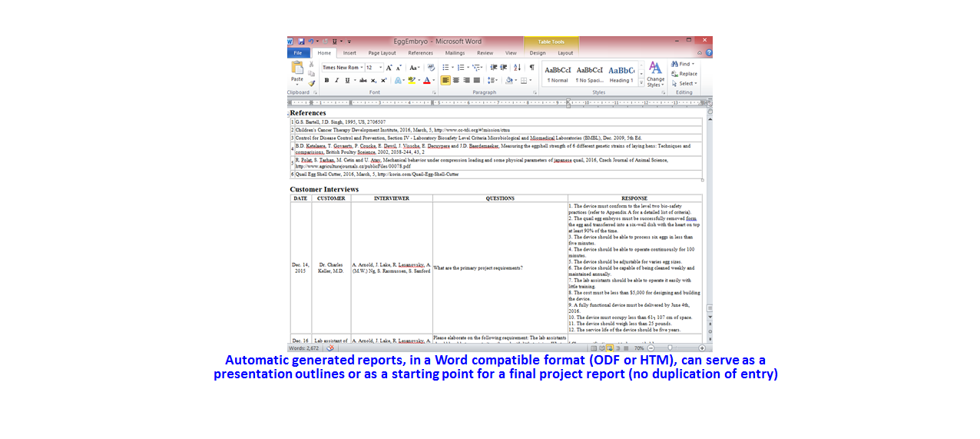Toggle Show/Hide paragraph marks
Screen dimensions: 980x439
(531, 68)
